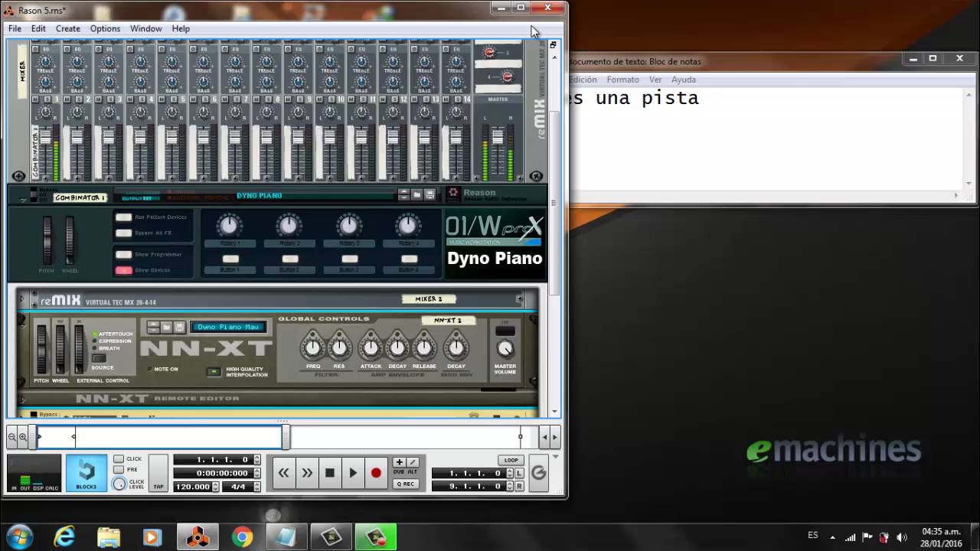Image resolution: width=980 pixels, height=551 pixels.
Task: Zoom in the sequencer with the plus magnifier
Action: click(23, 437)
